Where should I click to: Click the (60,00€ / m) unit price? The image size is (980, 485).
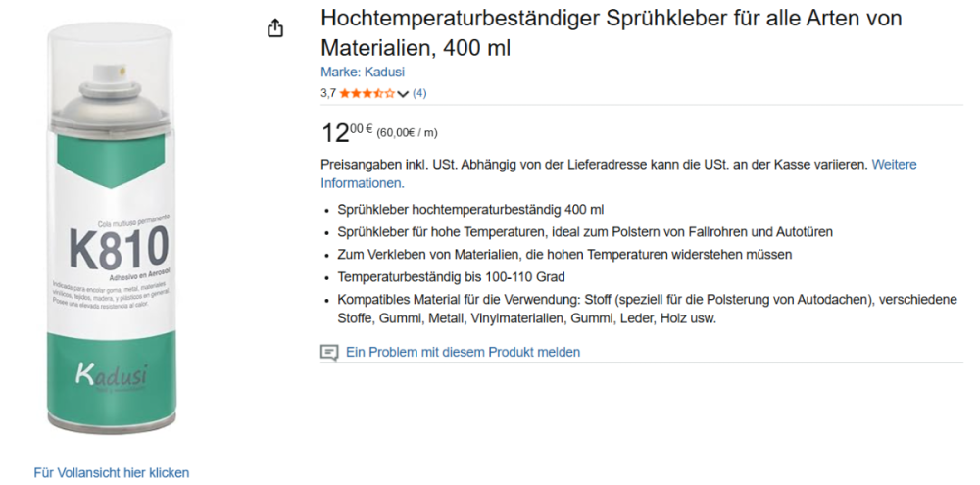(407, 133)
